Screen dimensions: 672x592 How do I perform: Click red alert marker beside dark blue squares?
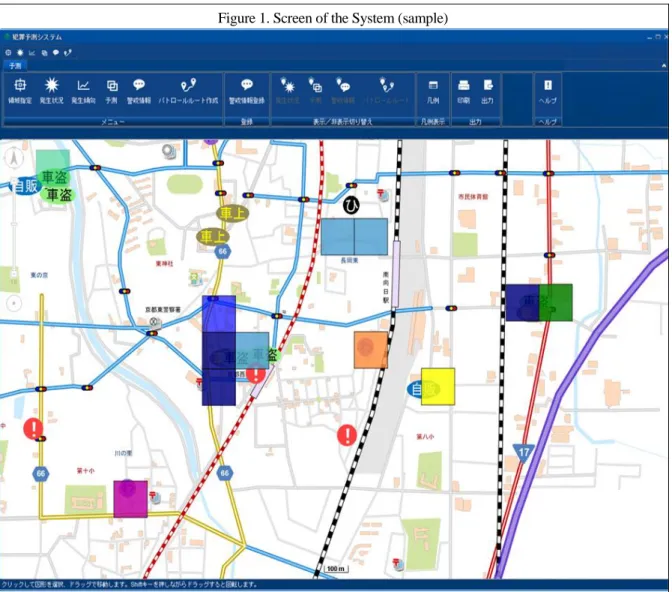[x=256, y=374]
